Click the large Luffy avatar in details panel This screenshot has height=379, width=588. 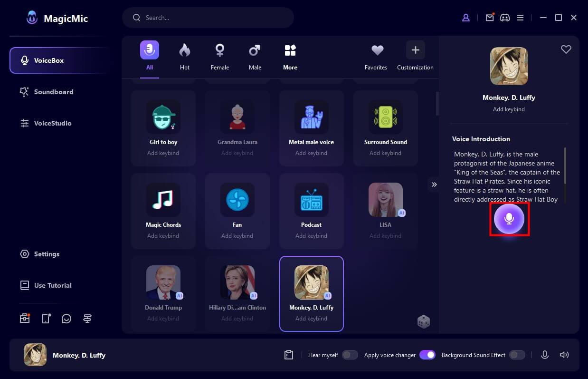click(x=509, y=66)
